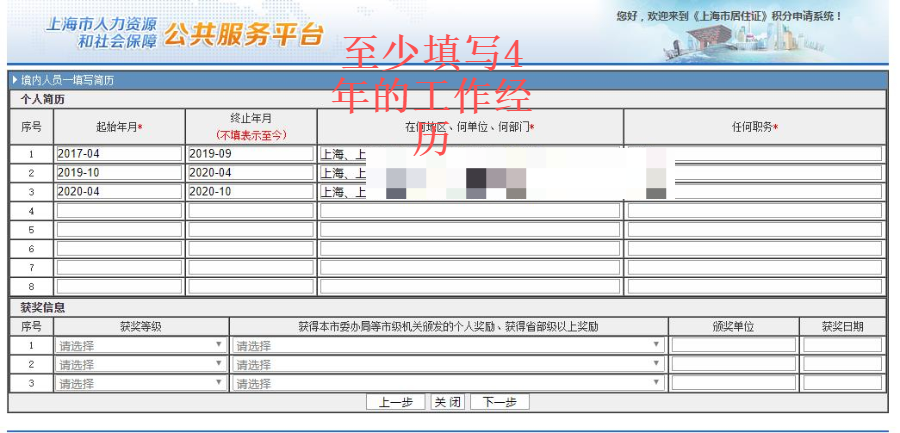900x433 pixels.
Task: Click the 下一步 button
Action: pos(499,402)
